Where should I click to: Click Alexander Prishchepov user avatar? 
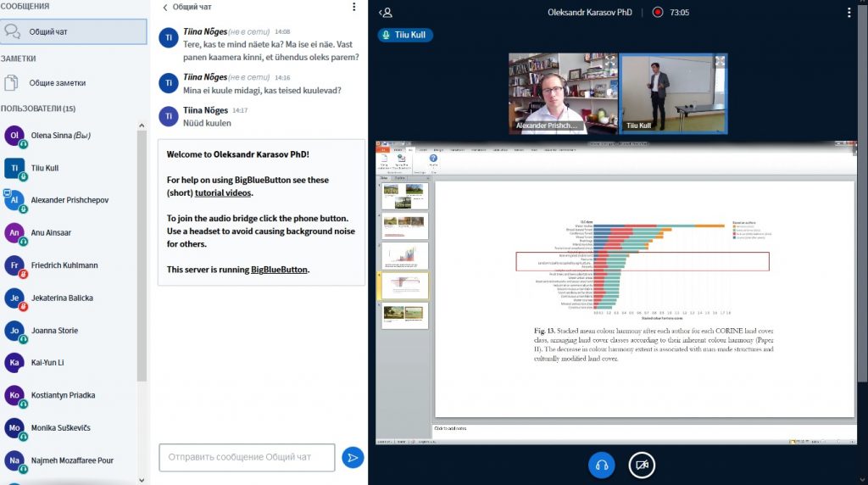[x=14, y=200]
